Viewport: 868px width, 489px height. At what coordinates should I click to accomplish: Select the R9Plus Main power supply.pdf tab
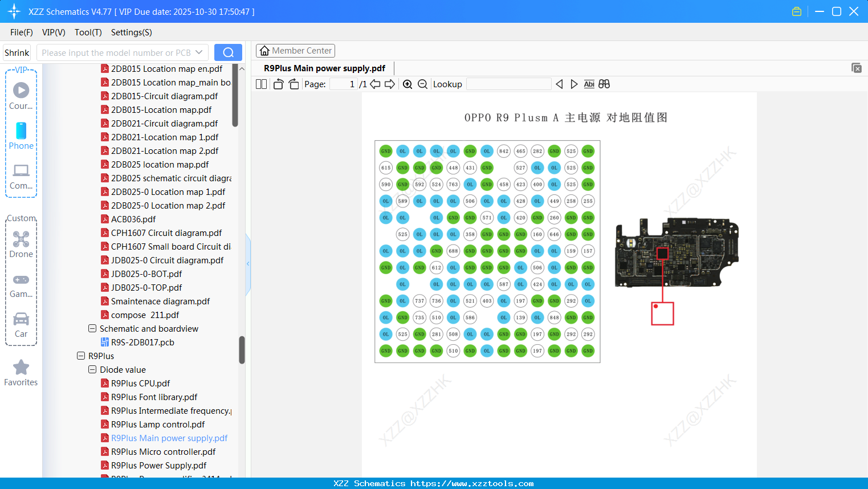(x=324, y=68)
